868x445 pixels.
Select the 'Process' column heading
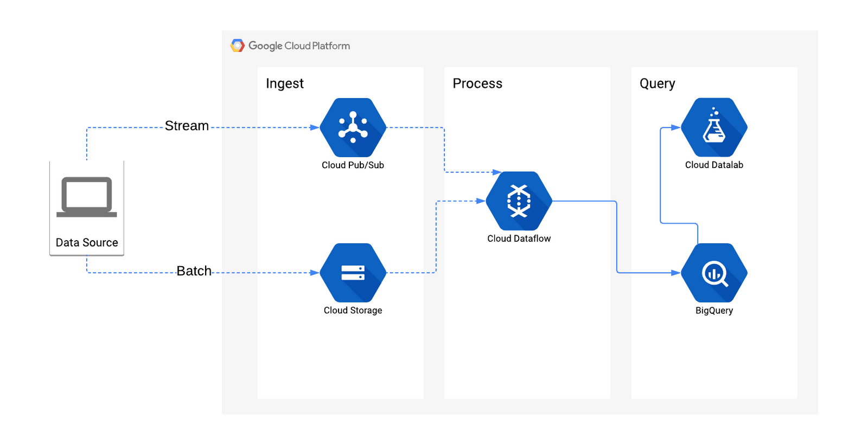pos(477,83)
